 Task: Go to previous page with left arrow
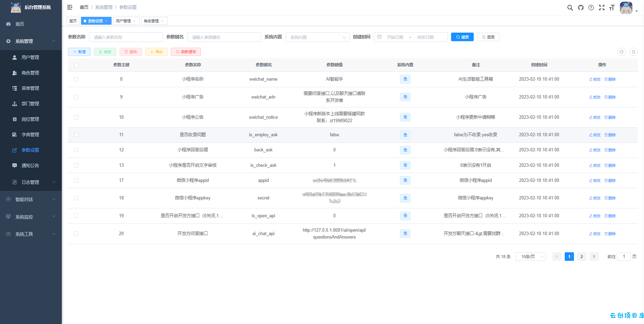[x=557, y=257]
